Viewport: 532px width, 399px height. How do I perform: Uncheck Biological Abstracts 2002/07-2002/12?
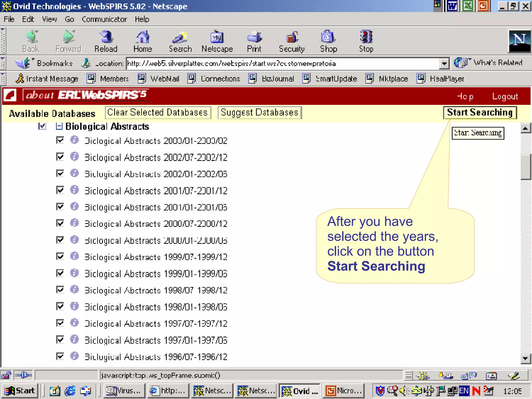pos(60,157)
